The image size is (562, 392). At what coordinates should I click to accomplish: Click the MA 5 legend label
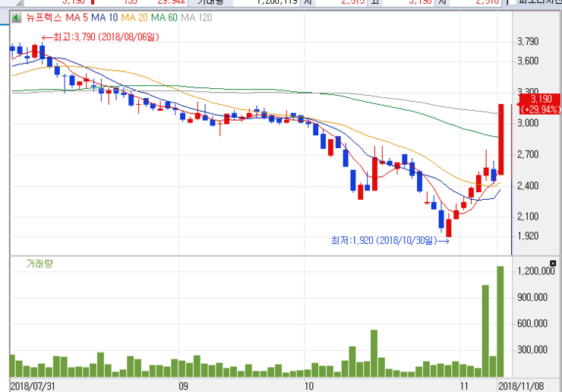pyautogui.click(x=77, y=17)
